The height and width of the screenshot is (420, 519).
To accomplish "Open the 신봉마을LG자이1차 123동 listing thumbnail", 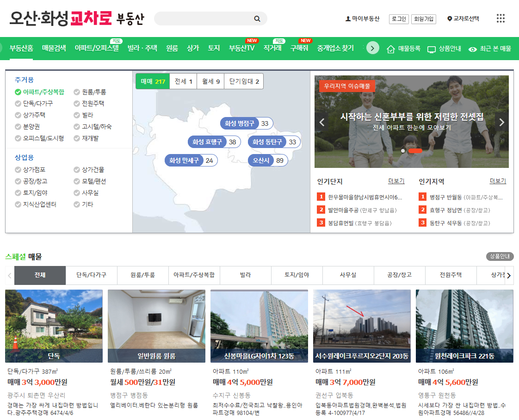I will tap(259, 326).
